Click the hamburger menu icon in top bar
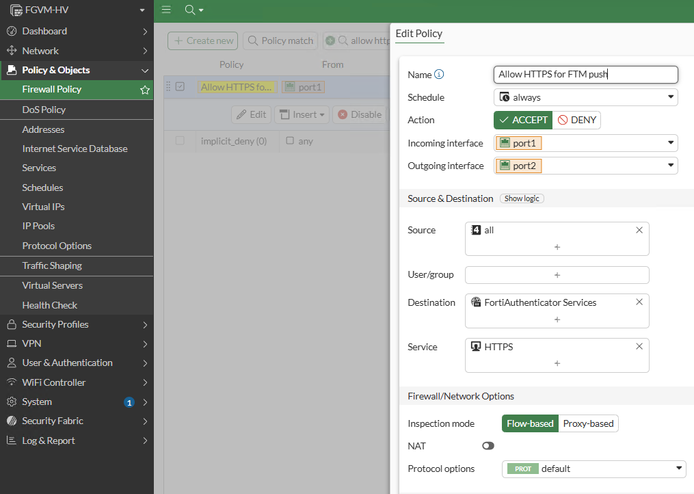This screenshot has height=494, width=694. [x=166, y=9]
